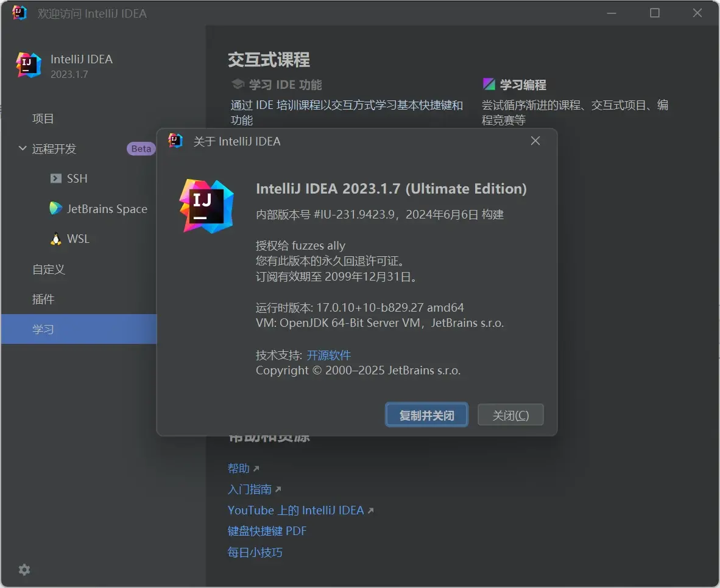Click the build number line #IU-231.9423.9

(x=379, y=214)
